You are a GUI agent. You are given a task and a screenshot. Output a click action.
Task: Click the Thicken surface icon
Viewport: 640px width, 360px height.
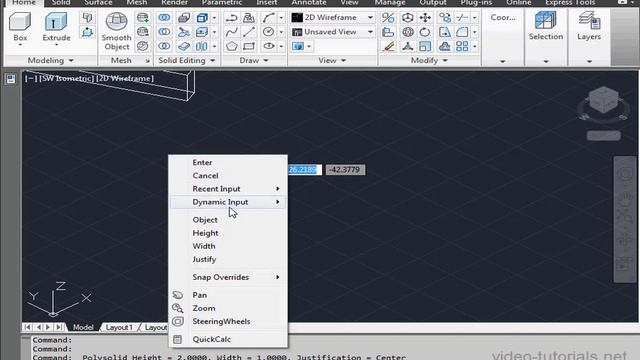point(184,46)
